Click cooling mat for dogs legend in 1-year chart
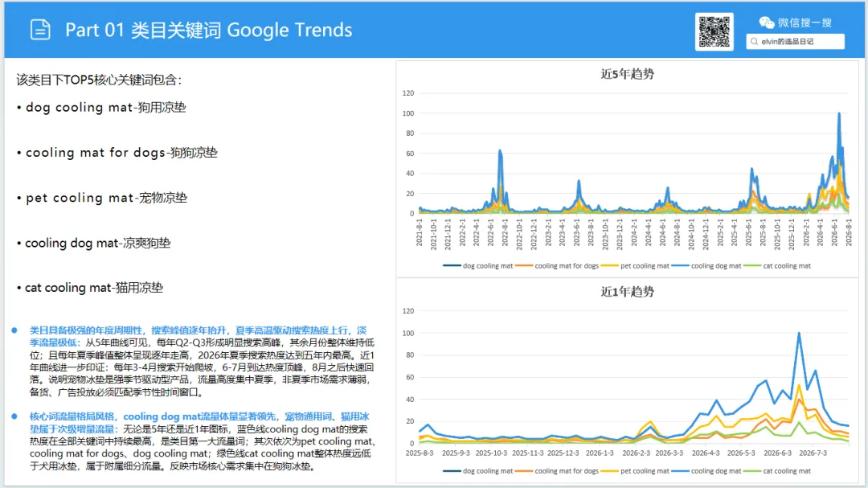 tap(557, 471)
